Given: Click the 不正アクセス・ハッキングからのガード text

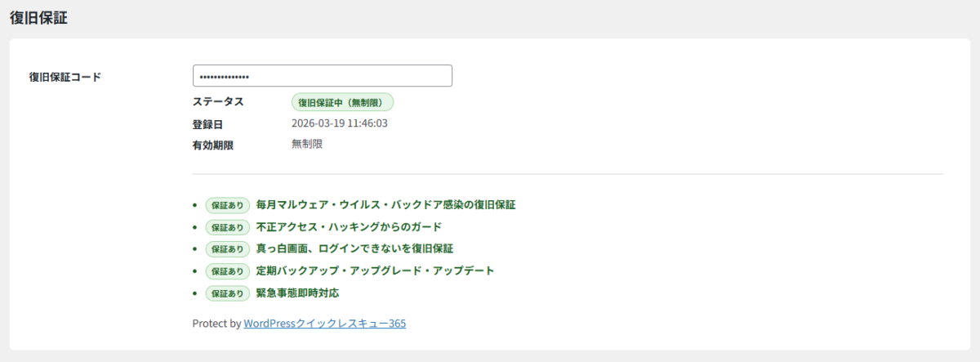Looking at the screenshot, I should click(x=349, y=226).
